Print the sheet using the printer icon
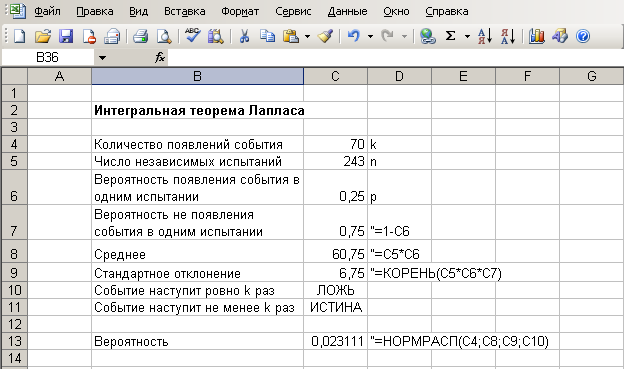624x370 pixels. point(140,36)
